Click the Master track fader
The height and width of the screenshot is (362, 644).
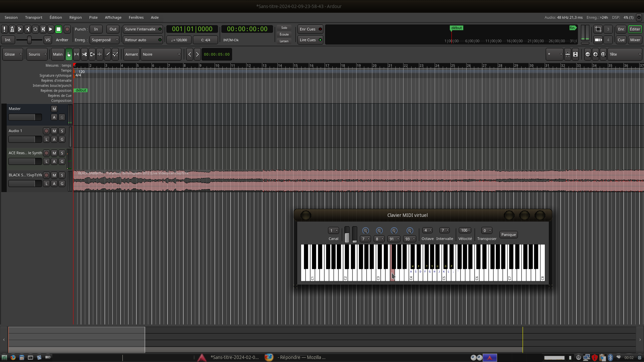tap(25, 117)
